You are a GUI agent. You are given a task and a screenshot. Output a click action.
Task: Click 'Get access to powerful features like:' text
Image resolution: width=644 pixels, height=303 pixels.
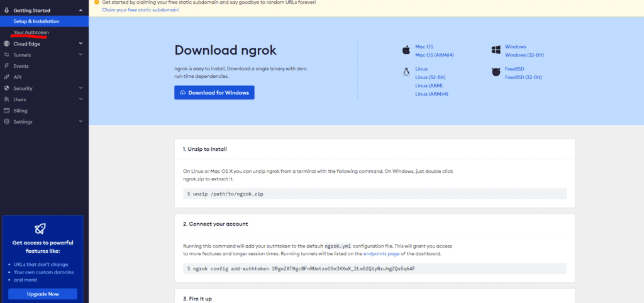pyautogui.click(x=43, y=246)
